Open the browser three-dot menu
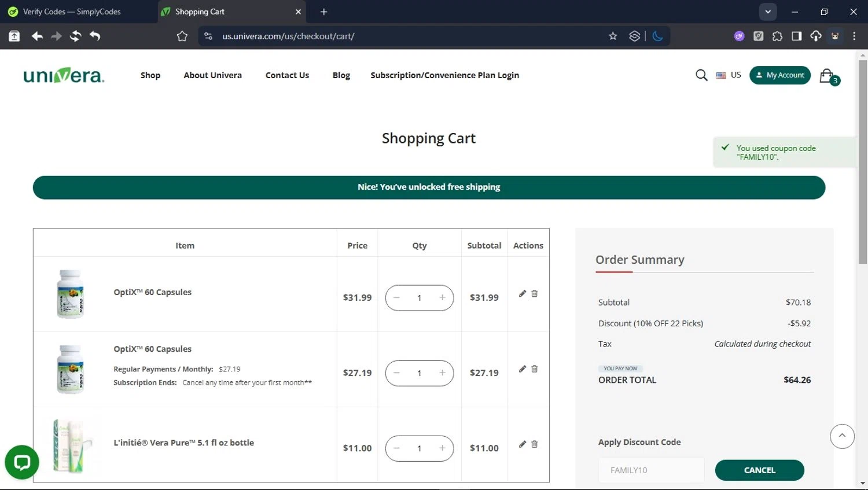Screen dimensions: 868x490 coord(854,36)
